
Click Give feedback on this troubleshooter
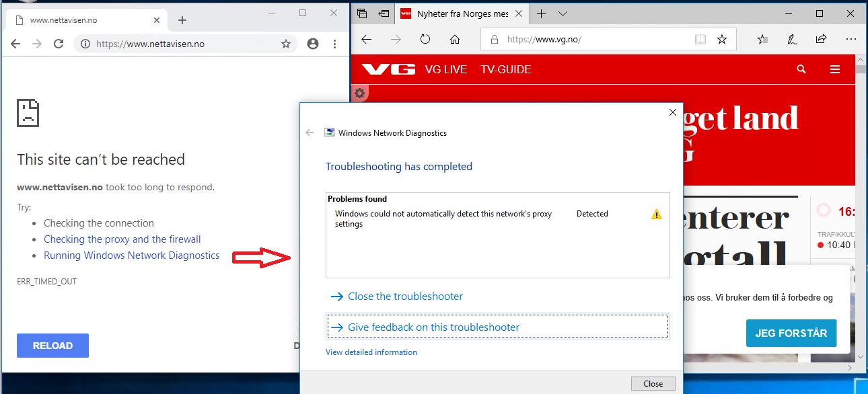pyautogui.click(x=498, y=327)
